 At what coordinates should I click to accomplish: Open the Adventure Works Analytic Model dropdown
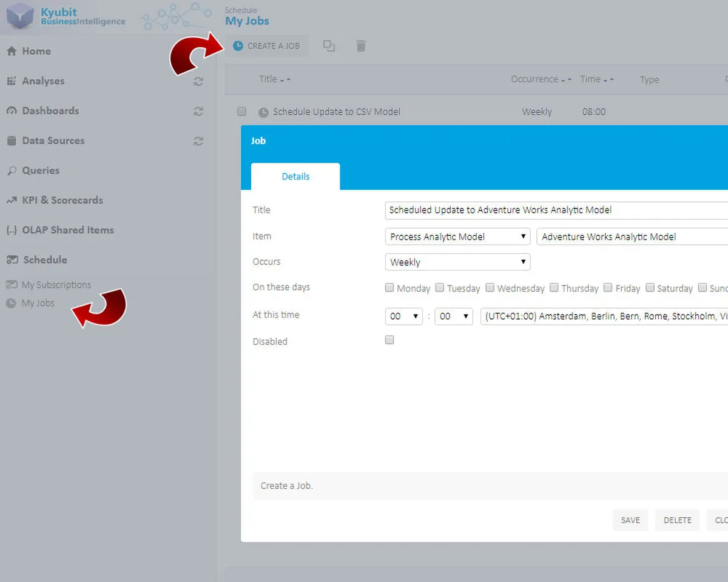coord(632,236)
